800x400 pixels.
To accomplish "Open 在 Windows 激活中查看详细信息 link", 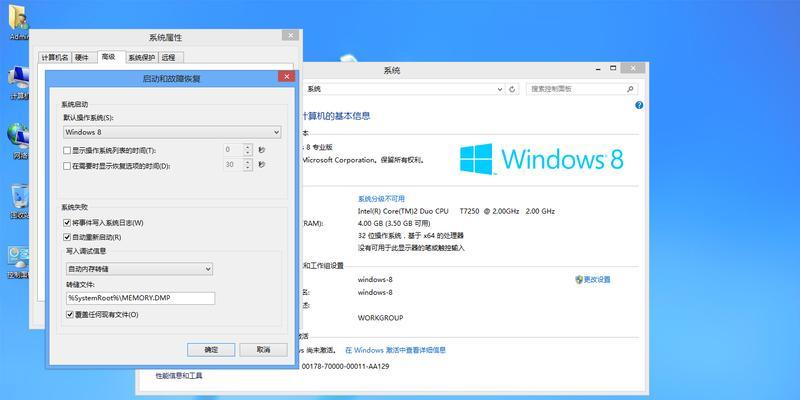I will pyautogui.click(x=395, y=350).
